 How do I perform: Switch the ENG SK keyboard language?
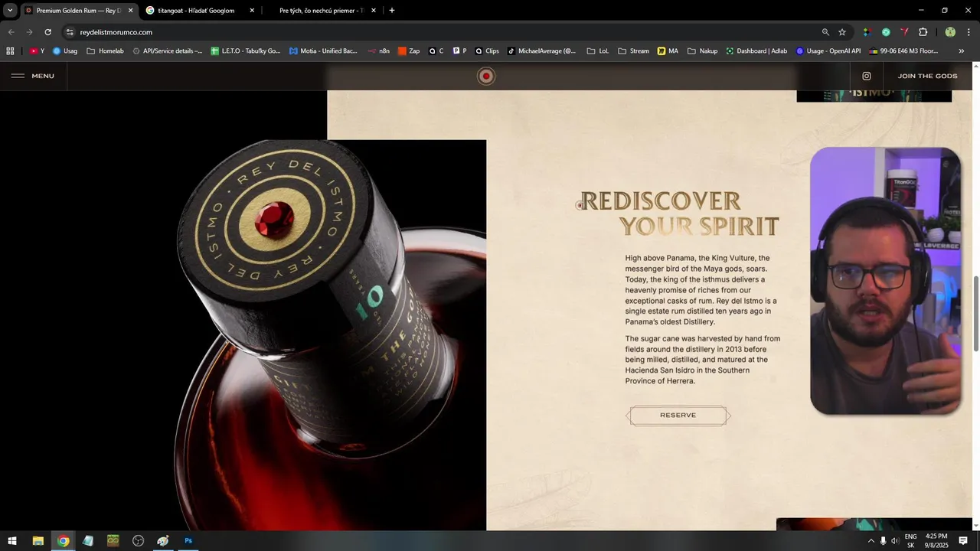(910, 541)
